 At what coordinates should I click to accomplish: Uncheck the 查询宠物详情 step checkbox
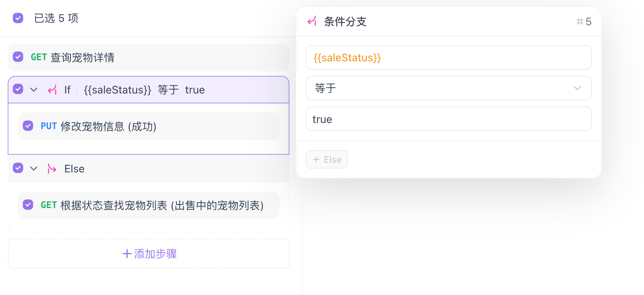pos(18,57)
